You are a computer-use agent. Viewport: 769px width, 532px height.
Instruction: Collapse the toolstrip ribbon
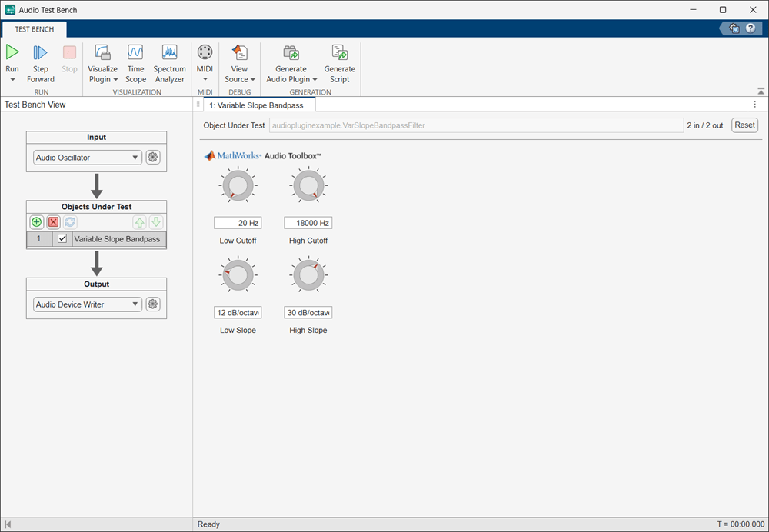(x=761, y=91)
